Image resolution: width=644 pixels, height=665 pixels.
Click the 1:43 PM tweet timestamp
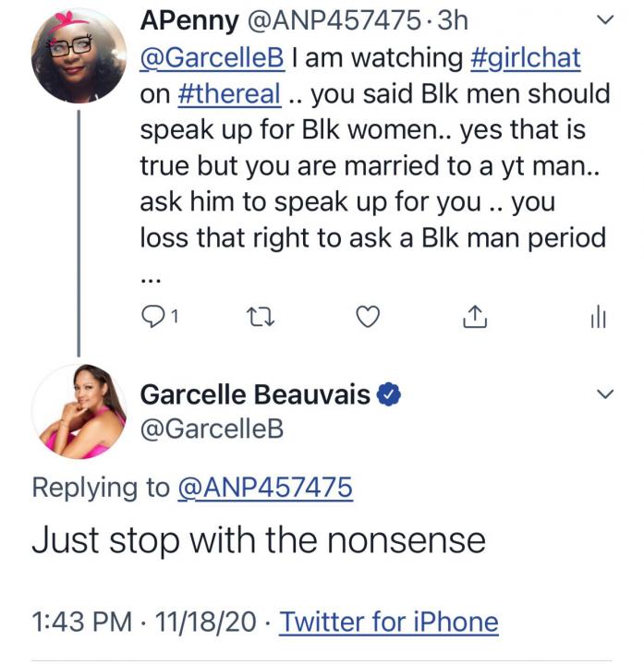pos(81,622)
